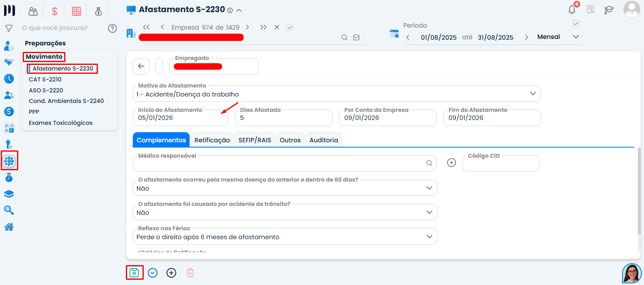This screenshot has width=644, height=285.
Task: Click the Dias Afastado field
Action: (283, 118)
